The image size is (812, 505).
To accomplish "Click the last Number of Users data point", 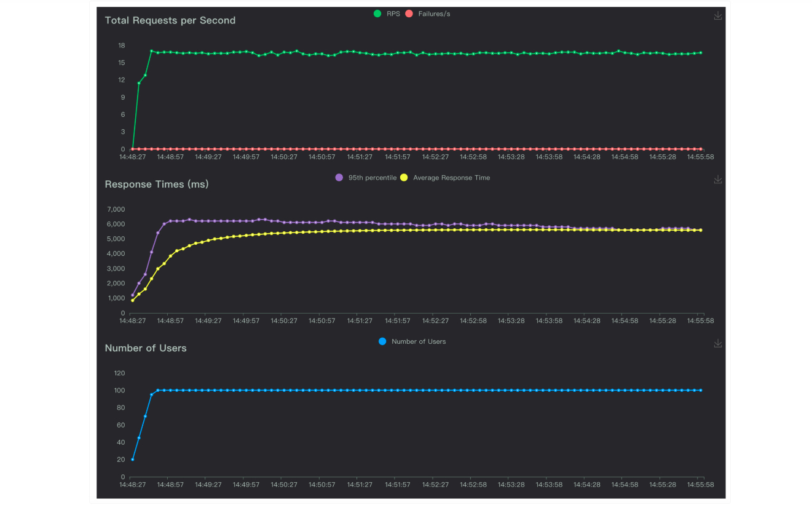I will click(x=701, y=390).
